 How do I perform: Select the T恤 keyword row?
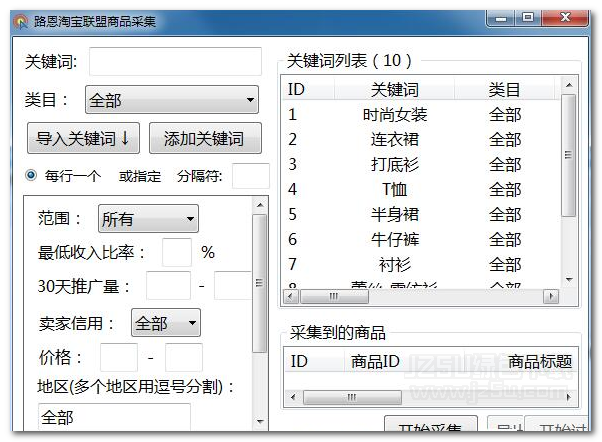(422, 189)
